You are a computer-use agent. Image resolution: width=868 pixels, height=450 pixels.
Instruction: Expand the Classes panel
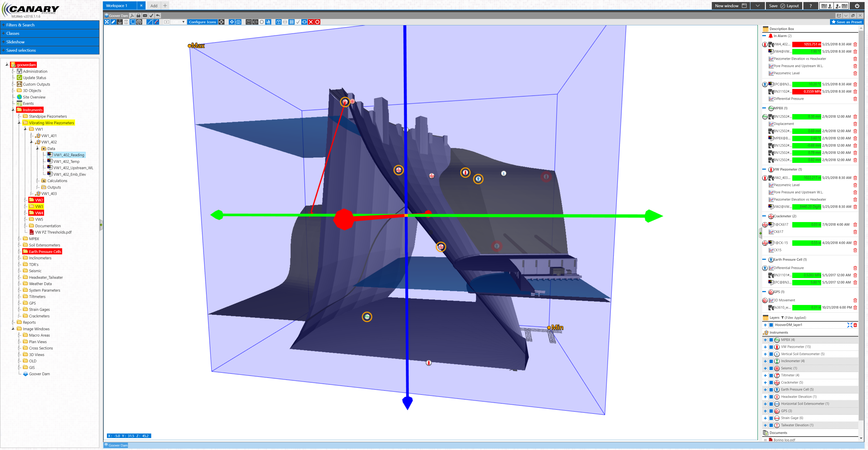tap(50, 33)
